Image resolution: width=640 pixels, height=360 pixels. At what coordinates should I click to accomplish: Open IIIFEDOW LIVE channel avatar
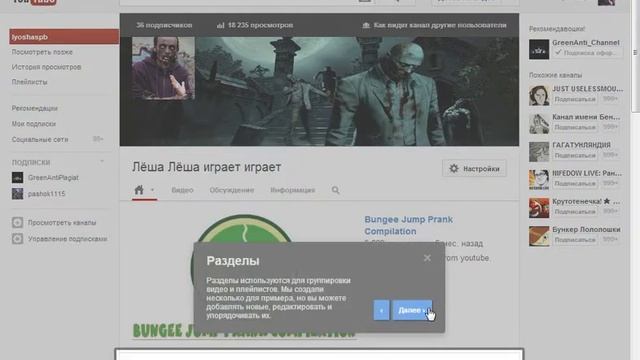[539, 180]
